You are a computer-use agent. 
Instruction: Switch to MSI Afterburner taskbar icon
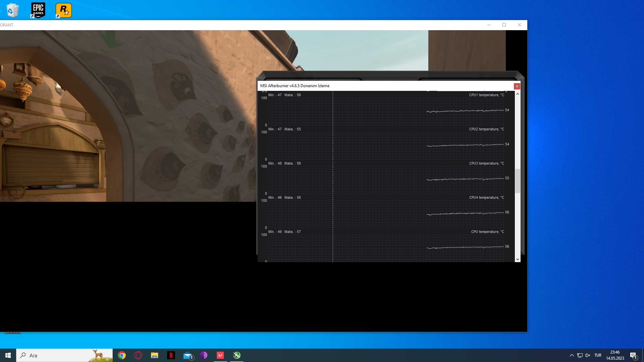(237, 355)
